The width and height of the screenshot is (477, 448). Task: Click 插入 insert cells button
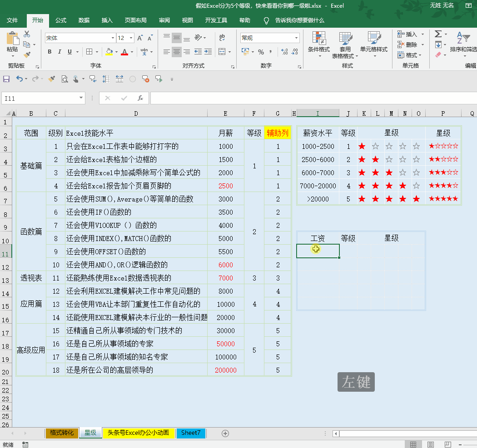coord(410,34)
